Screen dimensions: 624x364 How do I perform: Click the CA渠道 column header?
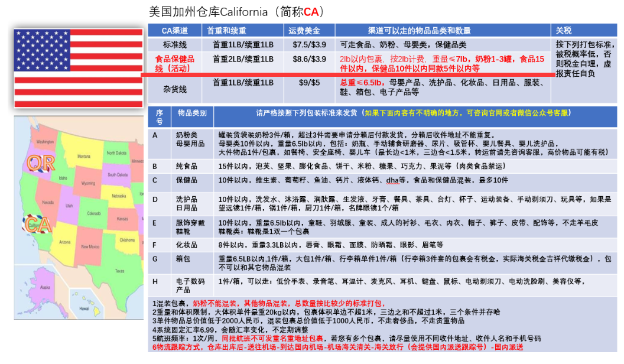pos(174,31)
